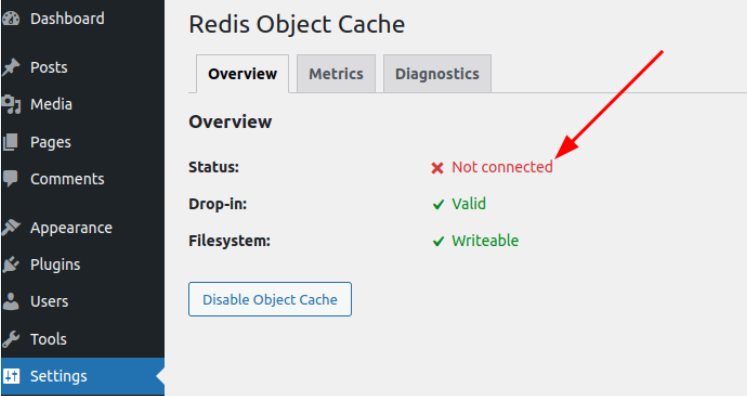Click the Tools wrench icon
Screen dimensions: 747x396
pos(10,339)
